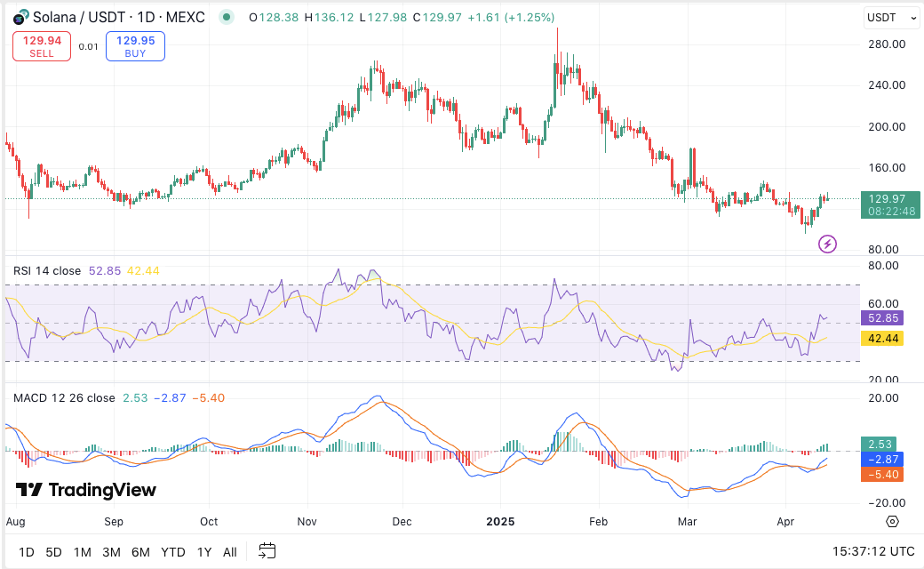
Task: Switch to the 1M time range
Action: click(x=83, y=552)
